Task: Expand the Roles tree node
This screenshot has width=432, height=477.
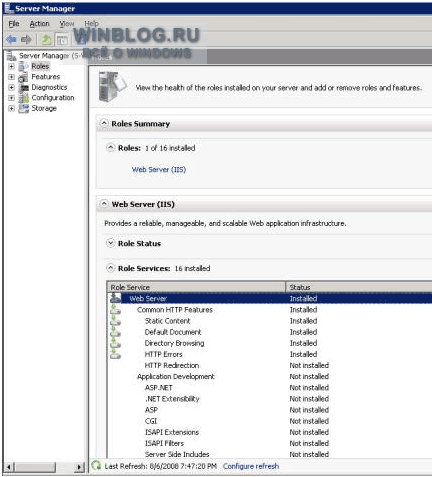Action: click(11, 66)
